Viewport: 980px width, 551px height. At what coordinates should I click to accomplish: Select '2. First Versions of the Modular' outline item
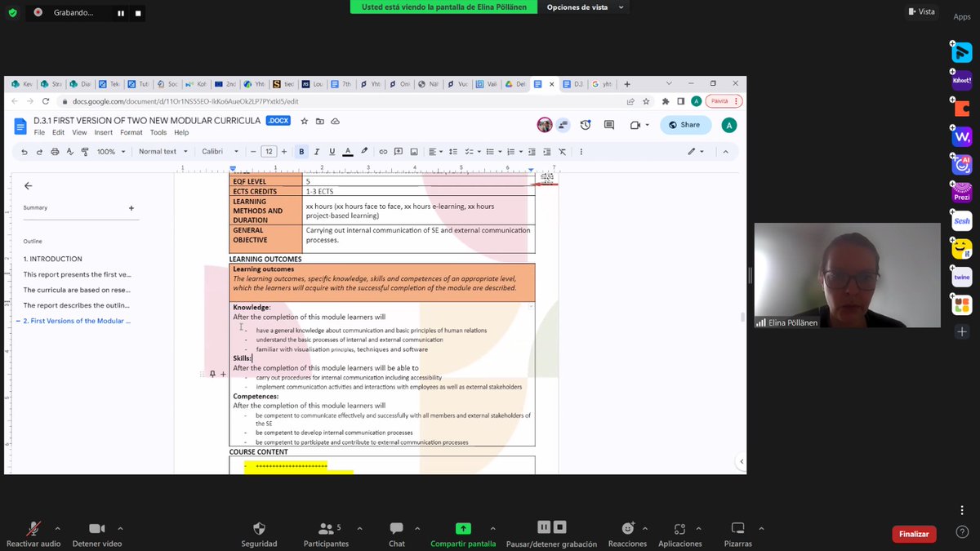click(x=76, y=321)
